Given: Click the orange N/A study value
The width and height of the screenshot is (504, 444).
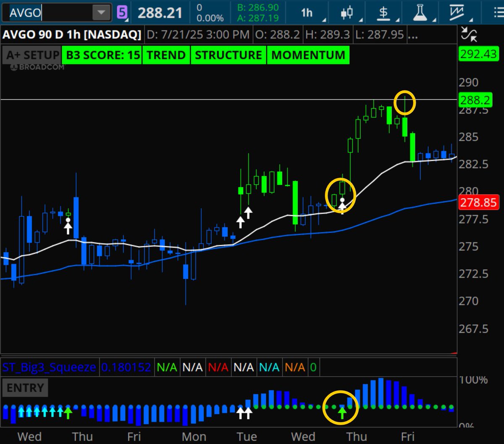Looking at the screenshot, I should pos(295,368).
